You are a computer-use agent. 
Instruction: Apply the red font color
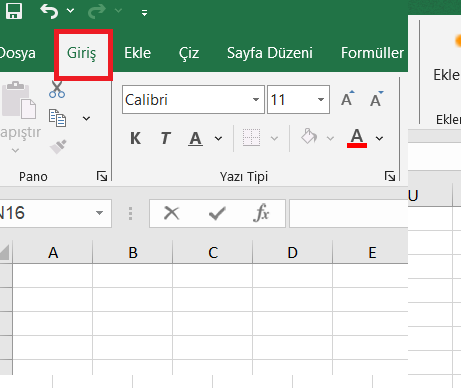(x=357, y=138)
